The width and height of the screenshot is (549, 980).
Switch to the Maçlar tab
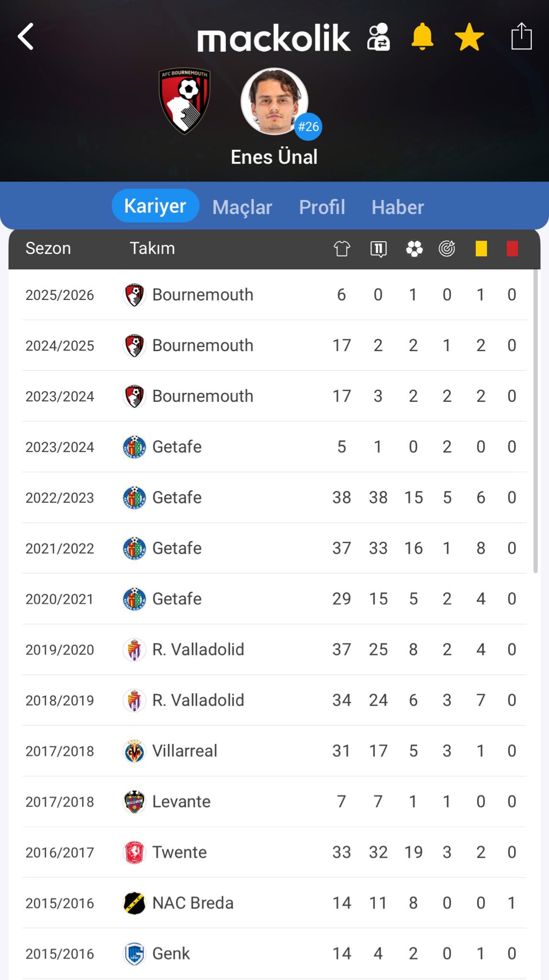coord(242,207)
